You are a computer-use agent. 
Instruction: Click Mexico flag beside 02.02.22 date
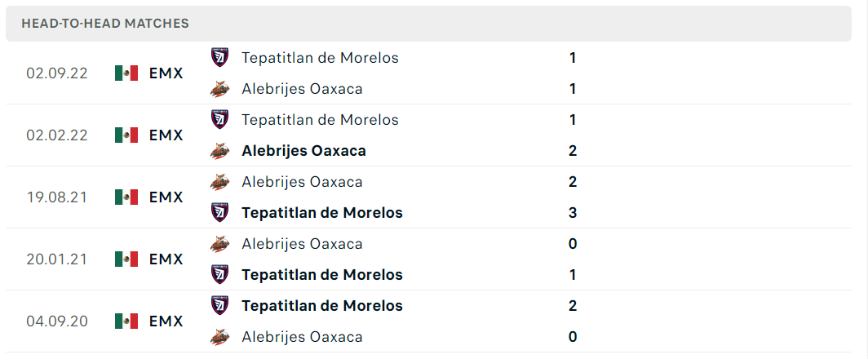click(126, 135)
